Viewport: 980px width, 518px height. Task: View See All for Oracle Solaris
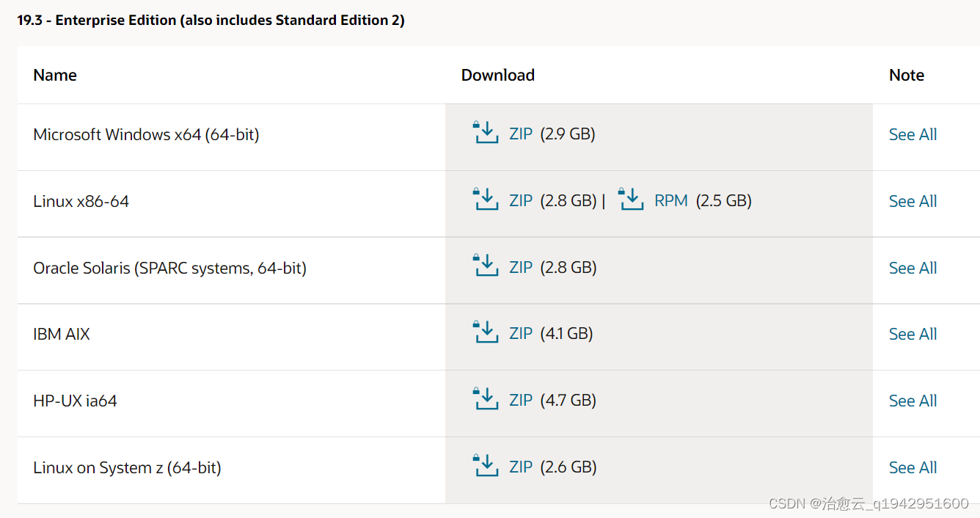tap(913, 268)
